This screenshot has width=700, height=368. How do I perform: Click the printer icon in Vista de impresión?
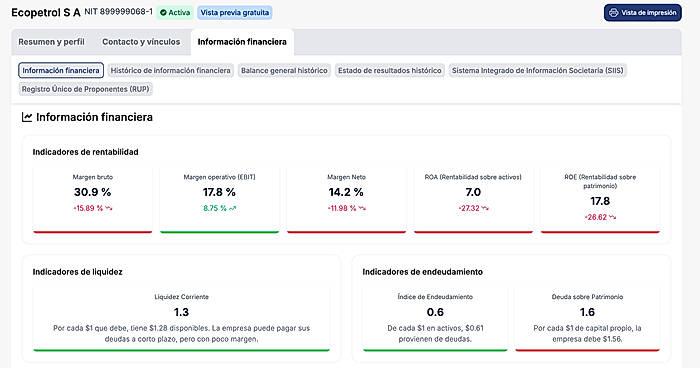click(614, 13)
